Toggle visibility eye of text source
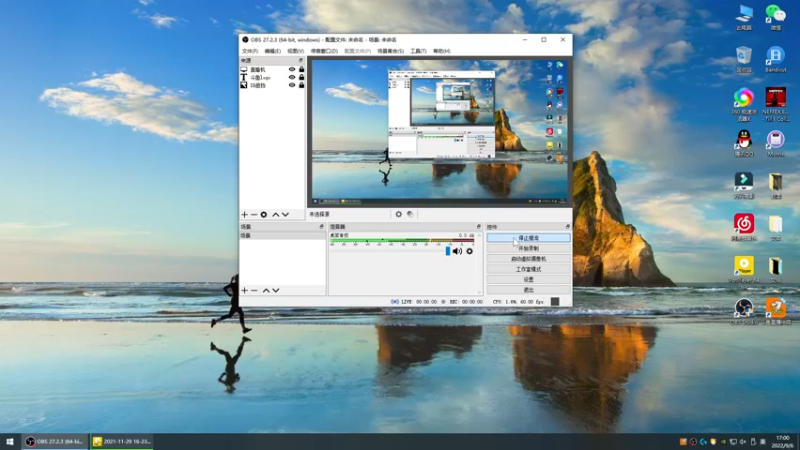800x450 pixels. click(292, 78)
